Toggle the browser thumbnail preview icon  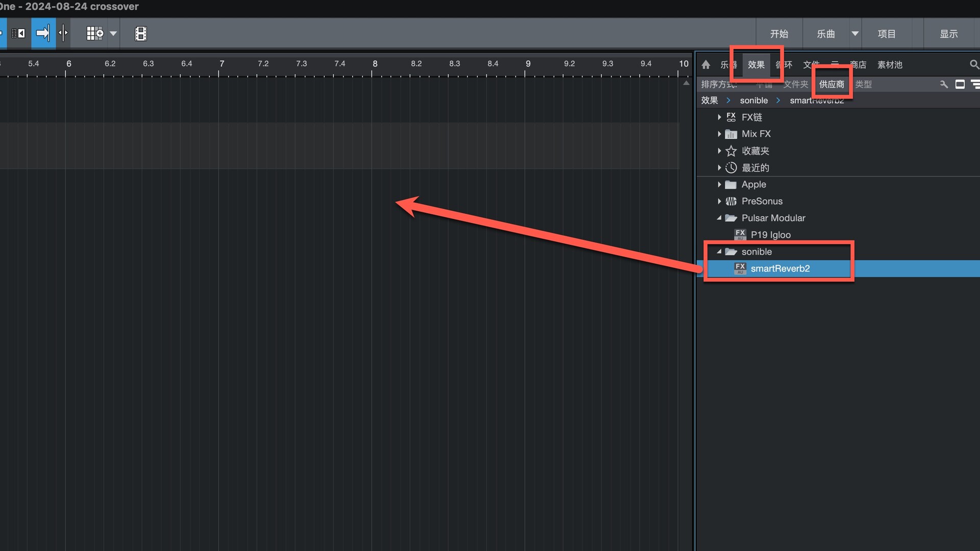pyautogui.click(x=960, y=84)
